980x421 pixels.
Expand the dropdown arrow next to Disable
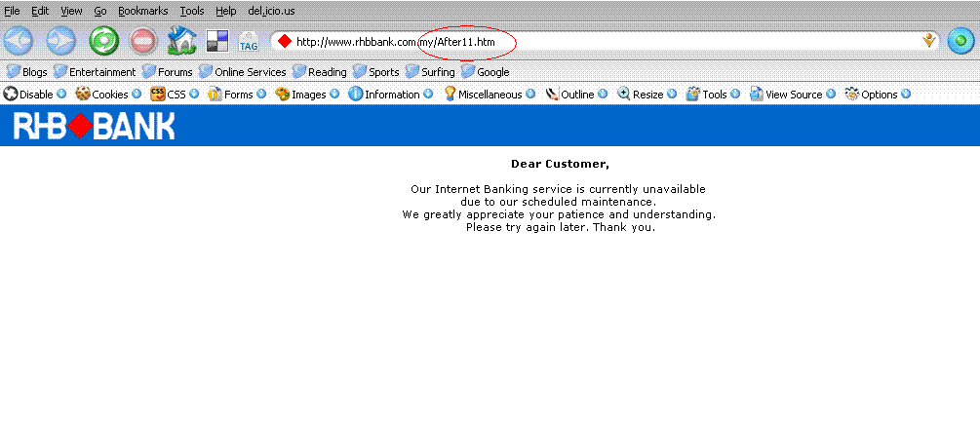pos(61,95)
